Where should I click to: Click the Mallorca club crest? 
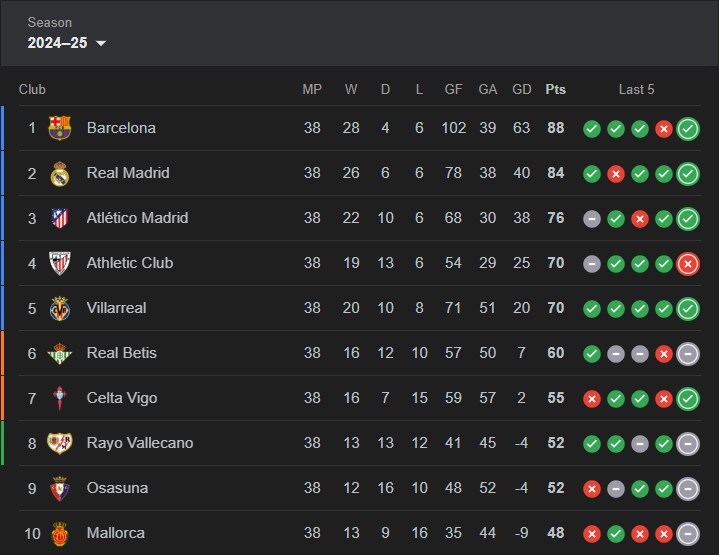(x=60, y=533)
